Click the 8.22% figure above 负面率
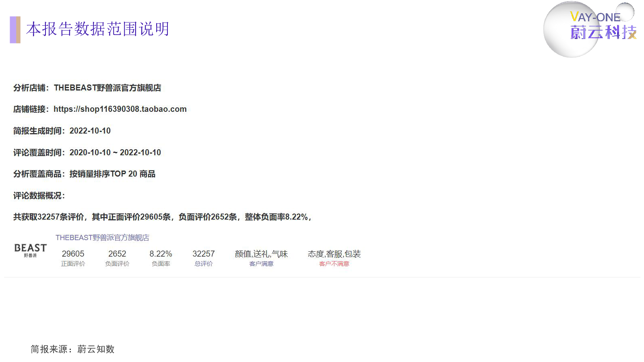This screenshot has width=644, height=362. tap(161, 254)
